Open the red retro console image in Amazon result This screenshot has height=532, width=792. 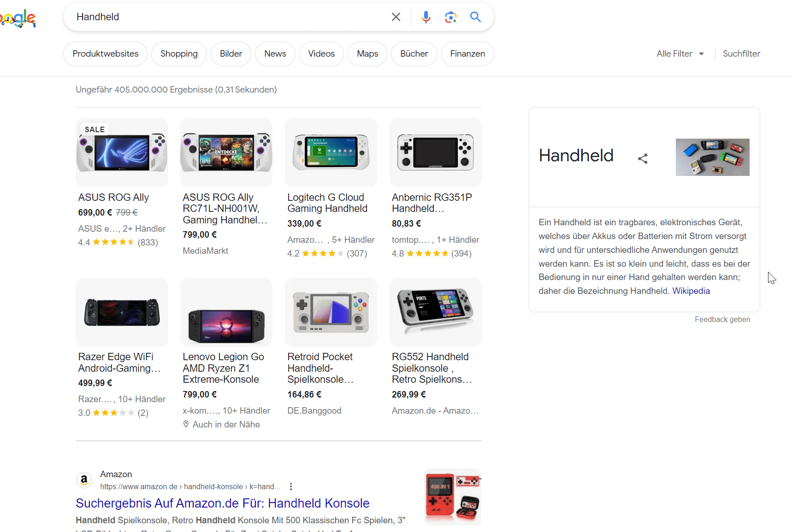453,497
